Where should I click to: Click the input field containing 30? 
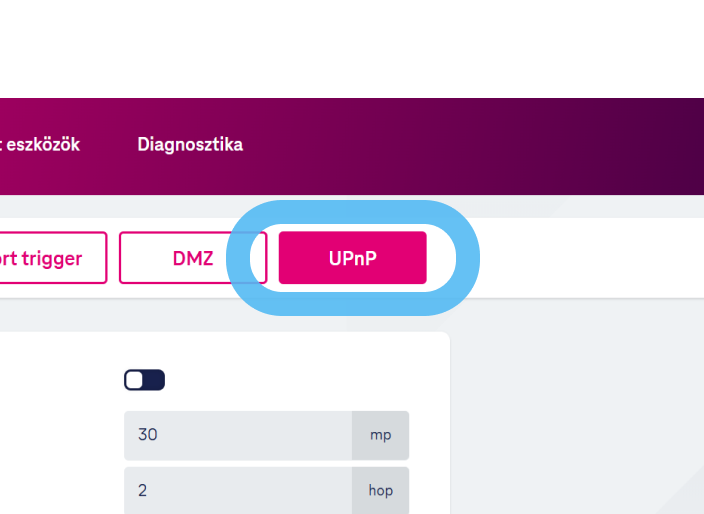click(238, 435)
